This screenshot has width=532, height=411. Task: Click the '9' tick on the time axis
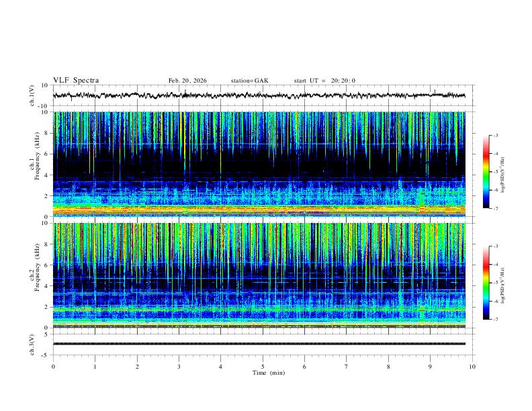tap(430, 367)
